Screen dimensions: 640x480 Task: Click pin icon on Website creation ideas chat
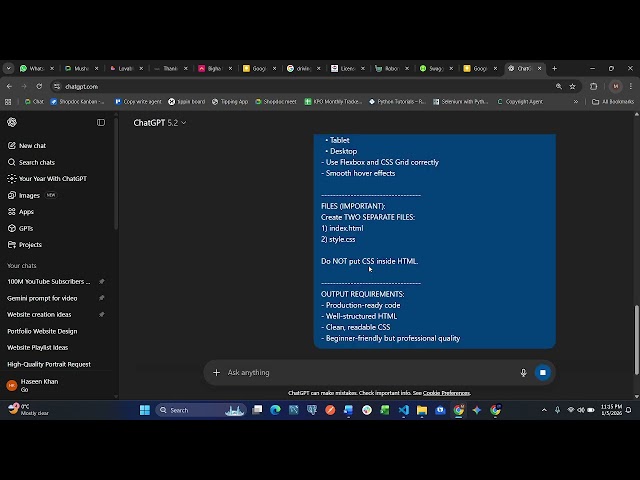pyautogui.click(x=102, y=315)
